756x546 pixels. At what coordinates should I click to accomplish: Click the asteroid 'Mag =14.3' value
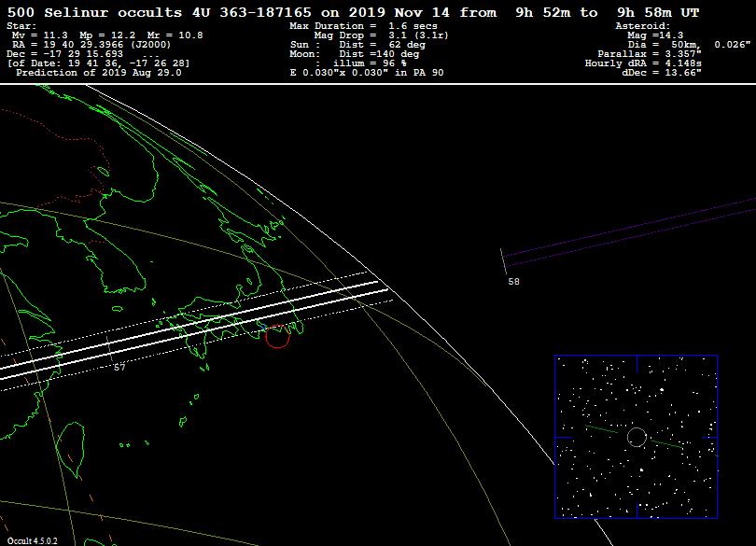coord(655,35)
